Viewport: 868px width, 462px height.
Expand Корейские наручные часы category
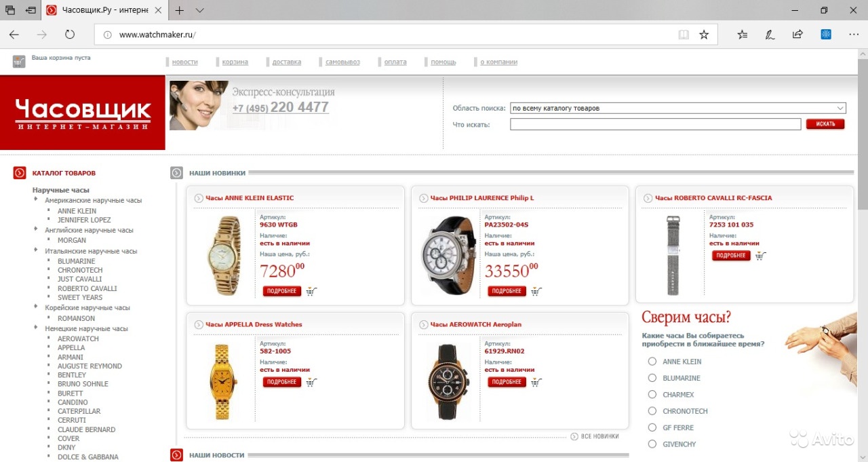point(37,307)
